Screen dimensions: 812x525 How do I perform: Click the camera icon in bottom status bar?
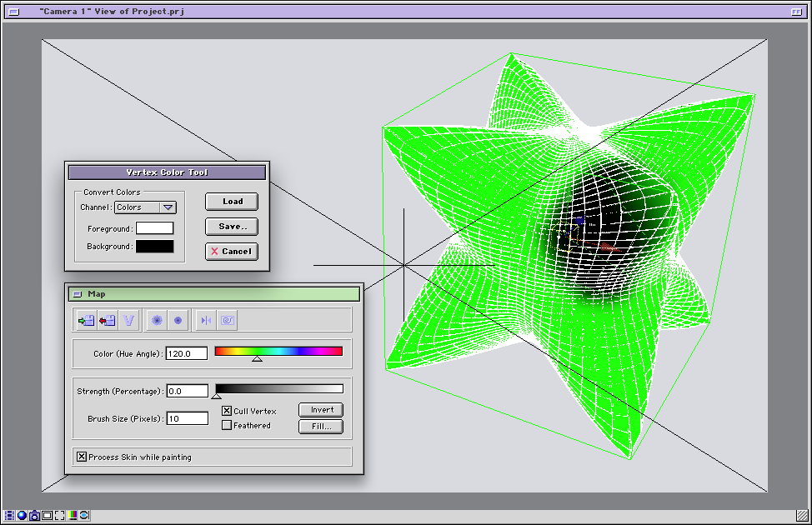coord(34,516)
